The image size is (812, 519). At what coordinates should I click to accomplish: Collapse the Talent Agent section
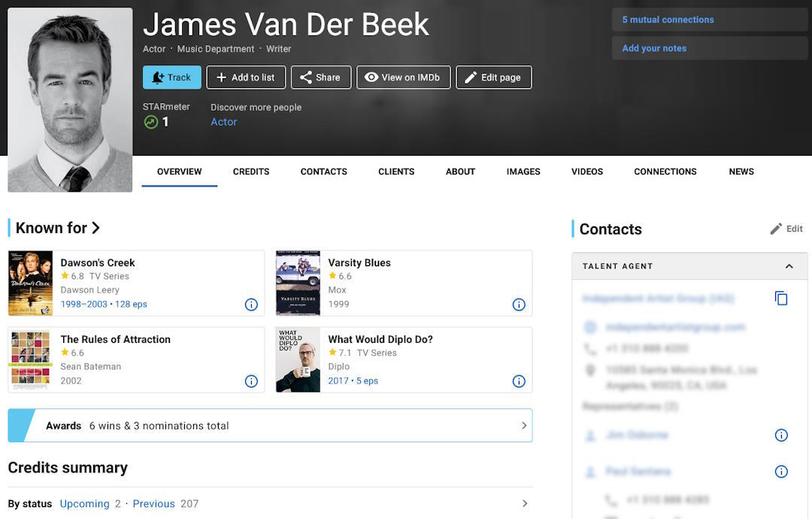point(789,266)
